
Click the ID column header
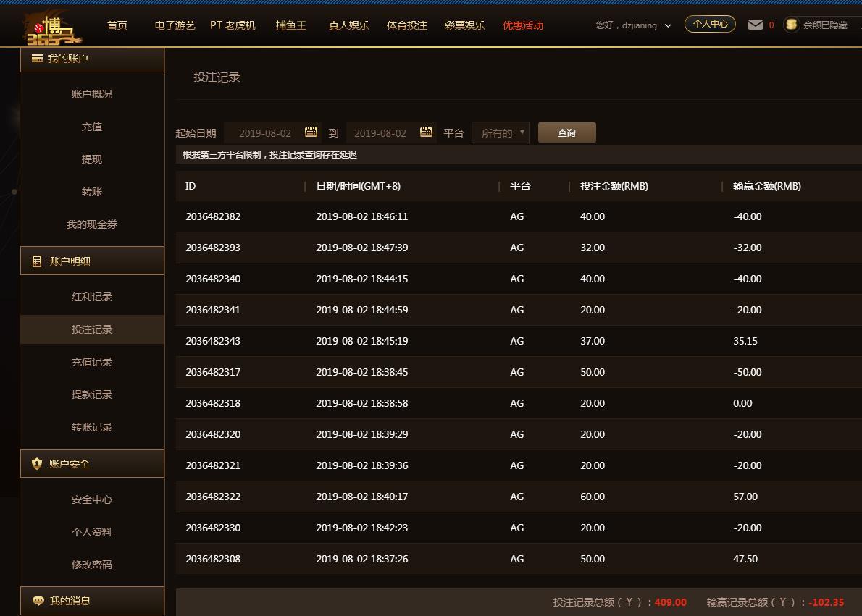191,186
